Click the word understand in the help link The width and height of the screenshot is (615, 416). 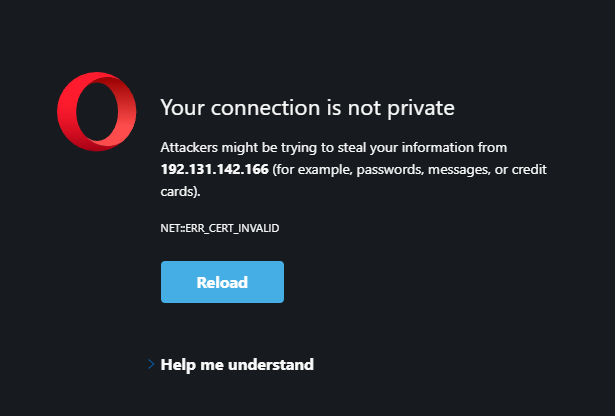(271, 365)
